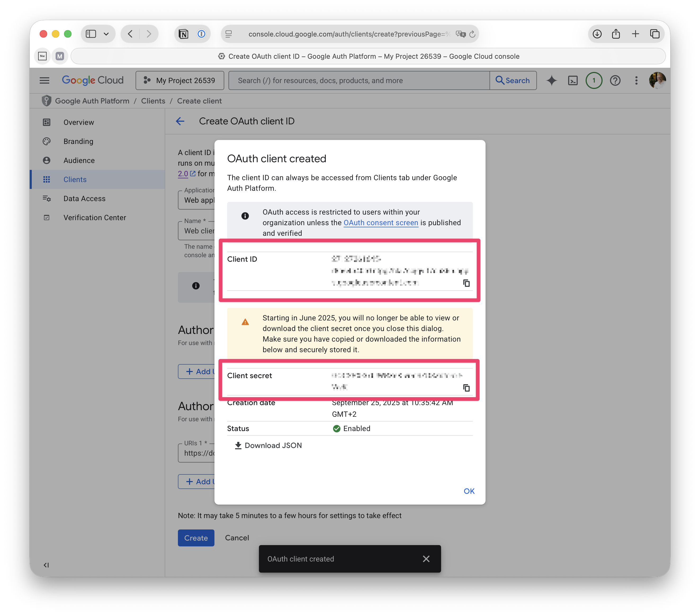The image size is (700, 616).
Task: Open the My Project 26539 selector
Action: click(x=180, y=81)
